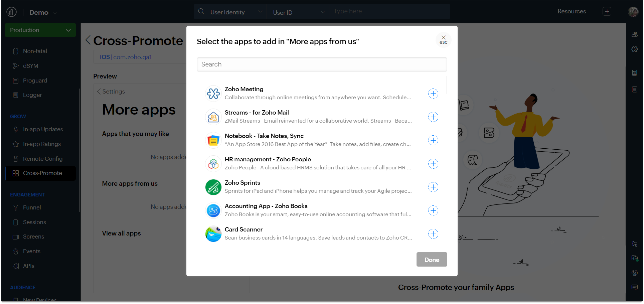This screenshot has height=304, width=644.
Task: Expand the Demo project dropdown
Action: [x=43, y=12]
